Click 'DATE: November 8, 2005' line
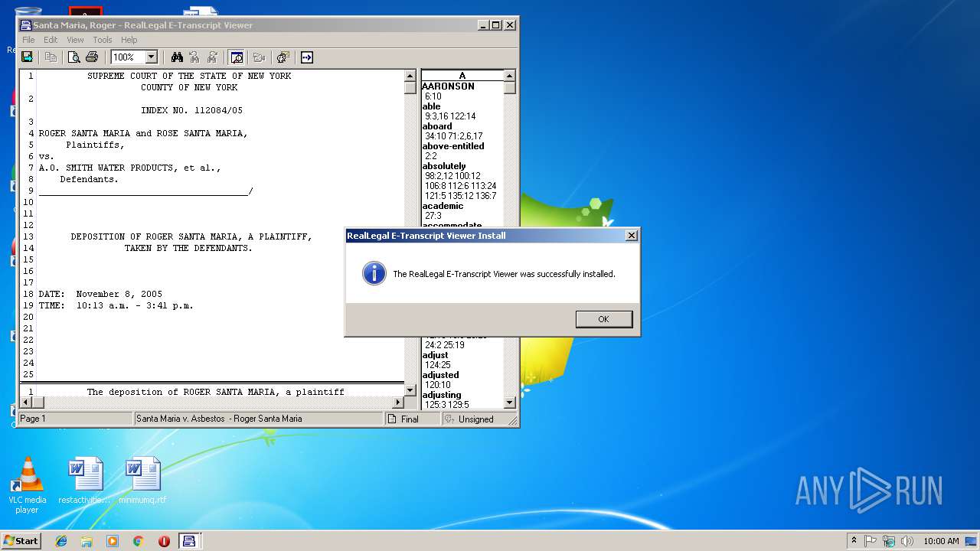The image size is (980, 551). click(x=100, y=294)
